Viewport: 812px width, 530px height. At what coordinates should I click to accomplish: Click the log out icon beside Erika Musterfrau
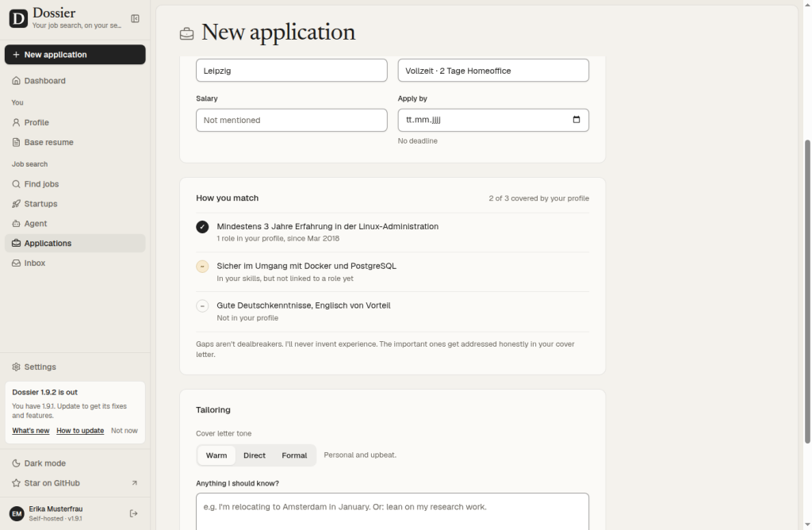tap(133, 513)
